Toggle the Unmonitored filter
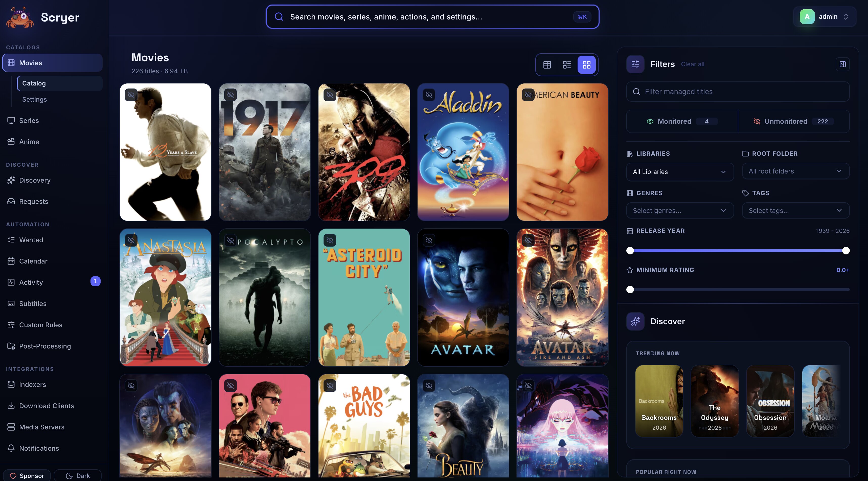 click(x=793, y=121)
